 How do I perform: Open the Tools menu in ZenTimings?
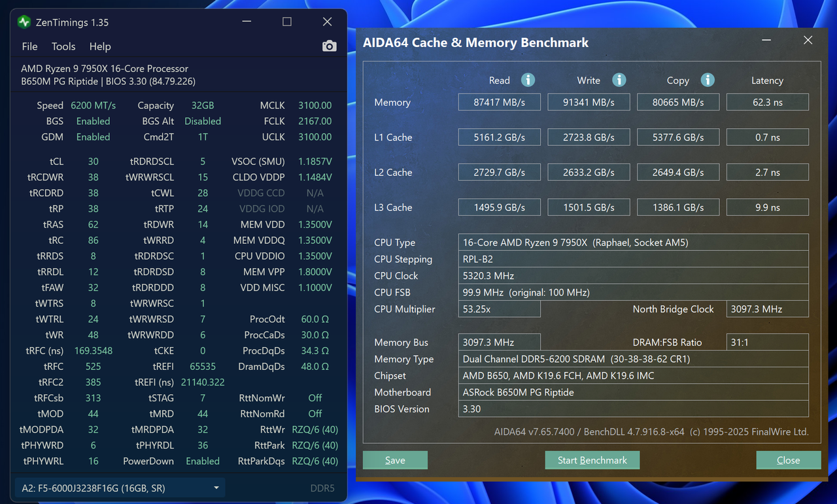[63, 46]
